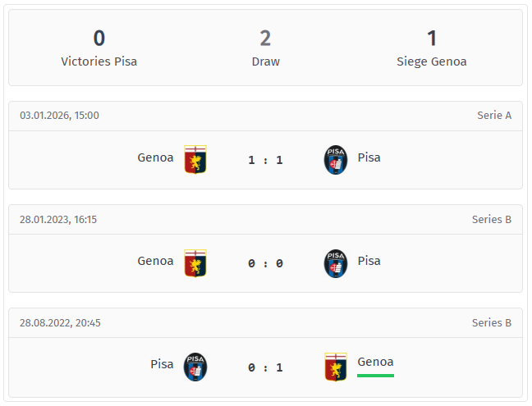The width and height of the screenshot is (532, 406).
Task: Click Pisa crest in 28.08.2022 match
Action: click(195, 367)
